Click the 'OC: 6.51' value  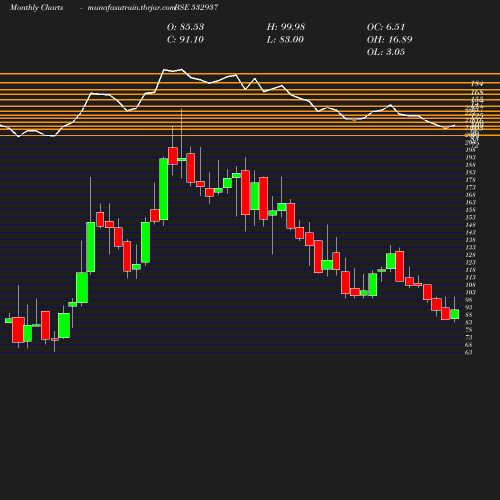point(386,27)
